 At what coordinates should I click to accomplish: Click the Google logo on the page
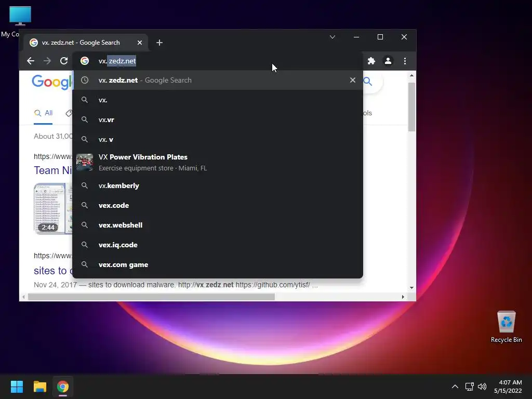[52, 83]
